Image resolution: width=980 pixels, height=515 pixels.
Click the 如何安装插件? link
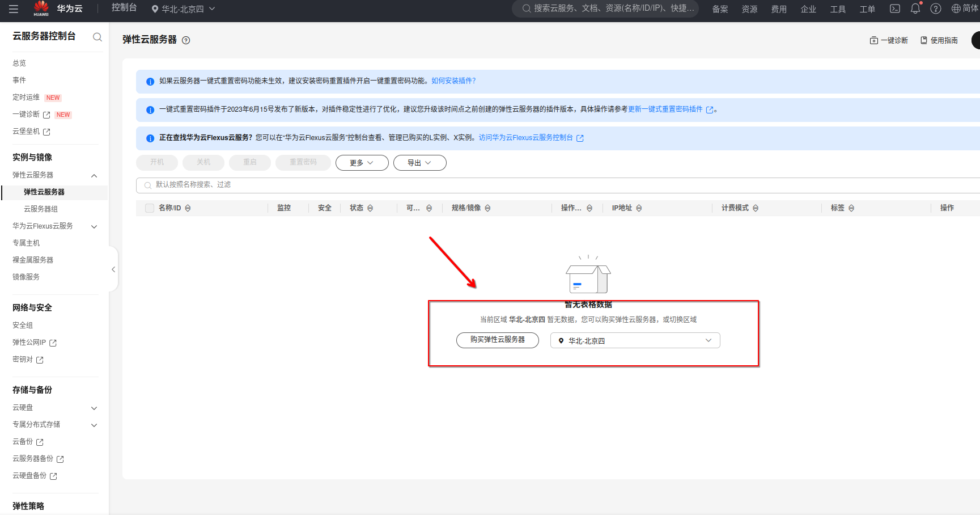[453, 81]
